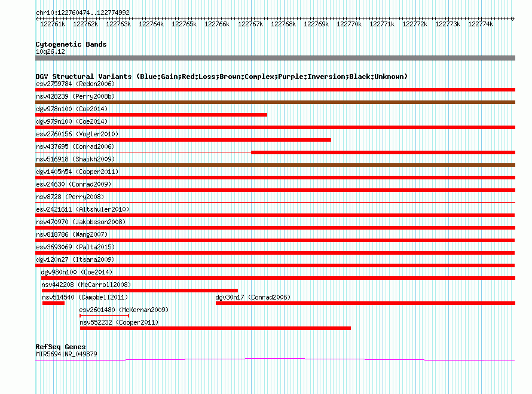Click the esv2601480 (McKernan2009) thin bar
The height and width of the screenshot is (394, 532).
coord(104,316)
